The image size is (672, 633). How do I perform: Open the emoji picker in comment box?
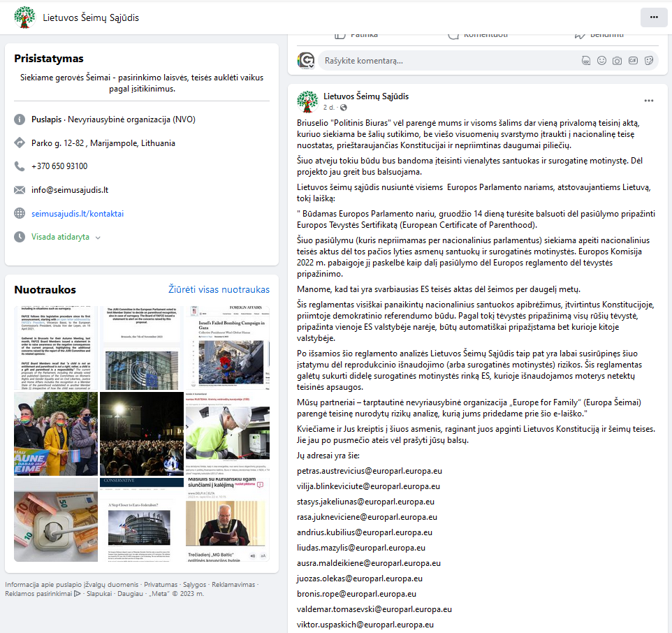(x=601, y=61)
